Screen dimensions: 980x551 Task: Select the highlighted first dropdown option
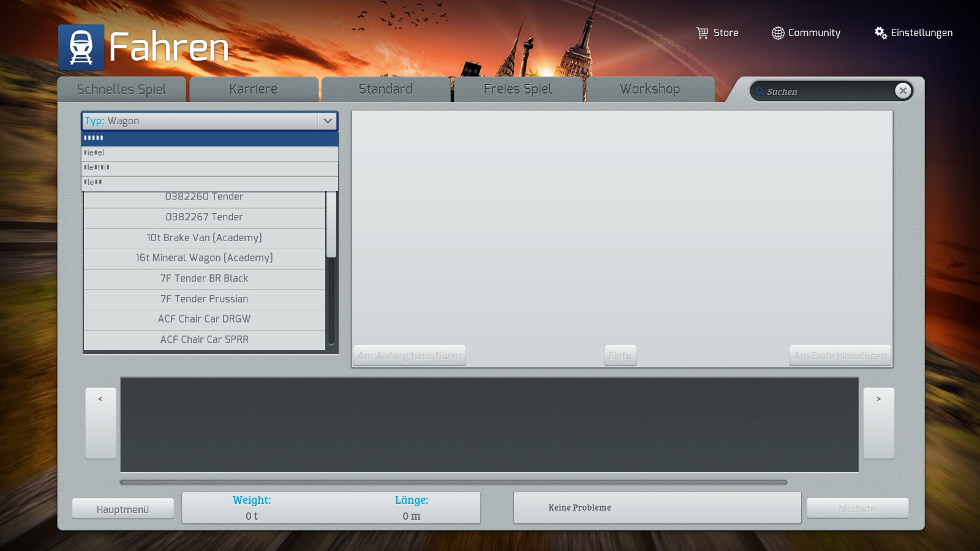(209, 138)
